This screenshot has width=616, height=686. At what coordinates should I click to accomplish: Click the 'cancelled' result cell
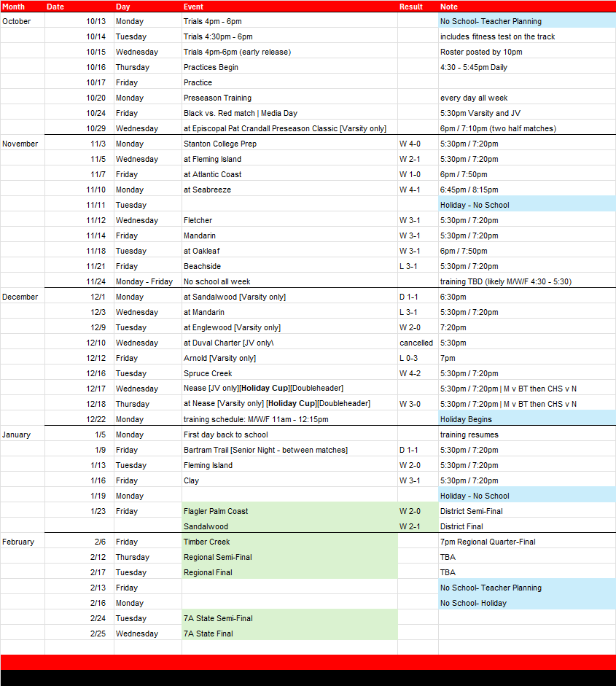coord(416,343)
